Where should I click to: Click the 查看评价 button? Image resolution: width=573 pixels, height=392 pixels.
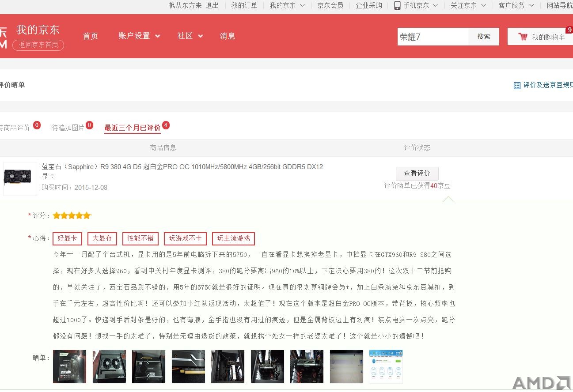[x=417, y=173]
